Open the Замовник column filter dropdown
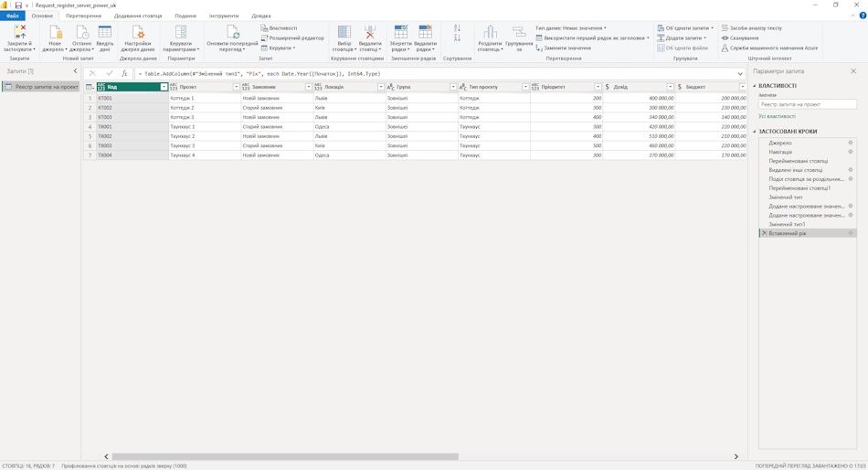 tap(308, 87)
